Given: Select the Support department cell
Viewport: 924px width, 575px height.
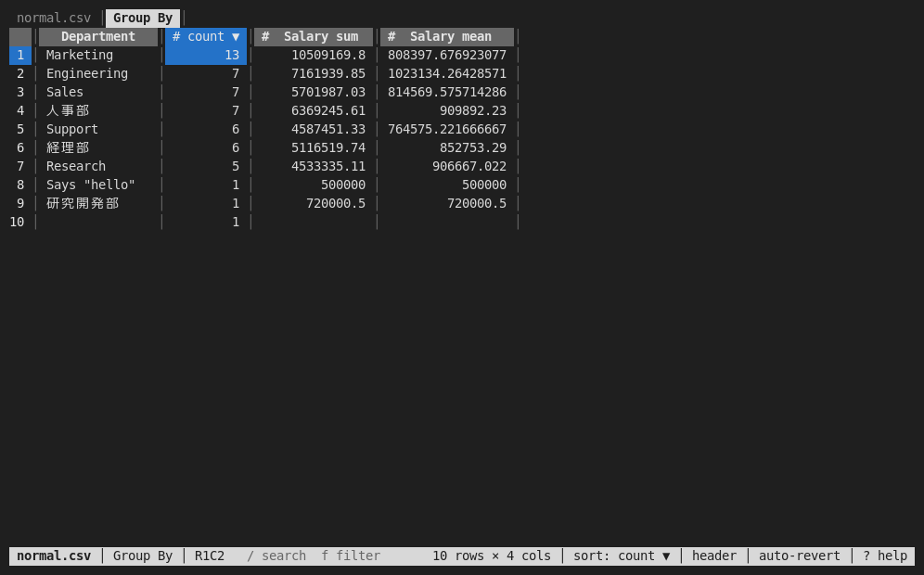Looking at the screenshot, I should point(98,130).
